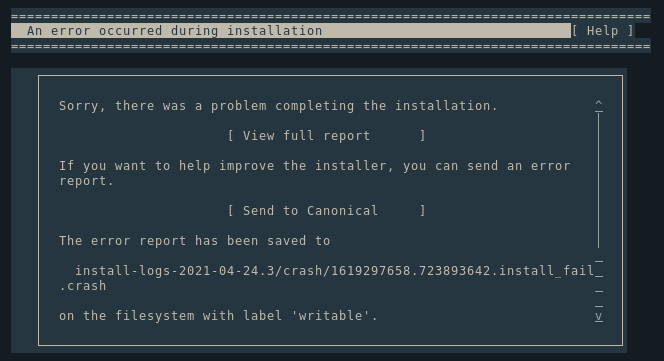This screenshot has height=361, width=664.
Task: Open the Help menu in header
Action: (602, 31)
